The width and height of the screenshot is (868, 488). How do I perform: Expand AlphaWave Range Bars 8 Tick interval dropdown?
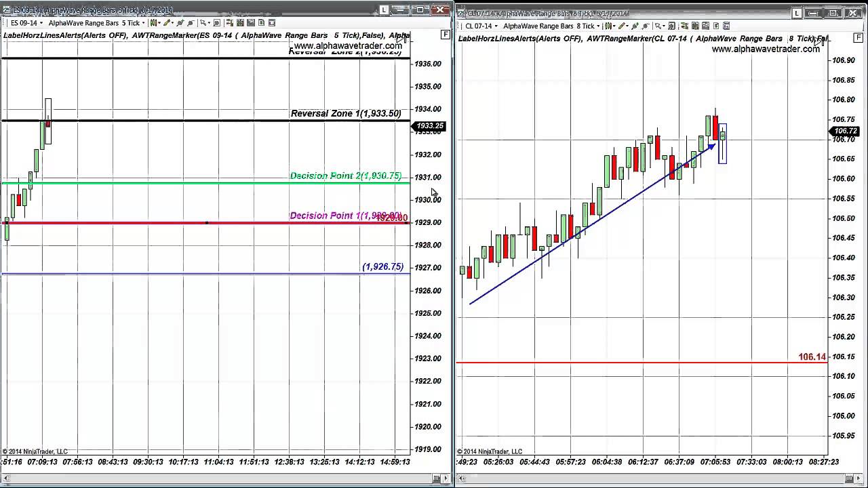(598, 26)
